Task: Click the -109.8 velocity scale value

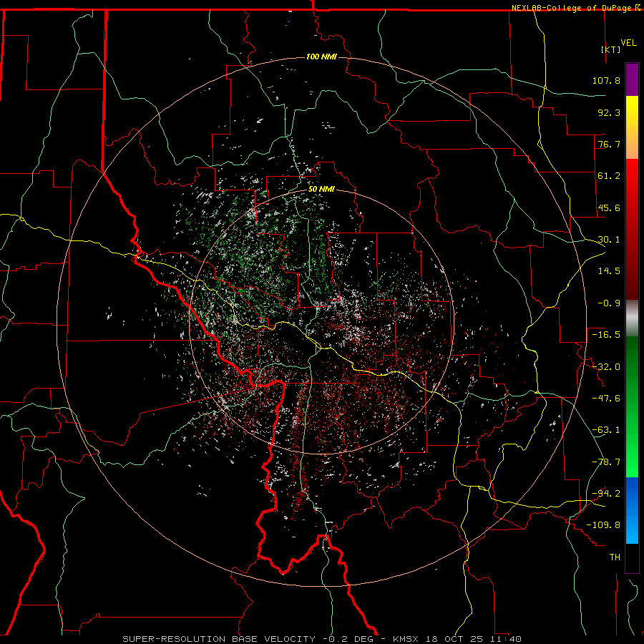Action: click(x=603, y=525)
